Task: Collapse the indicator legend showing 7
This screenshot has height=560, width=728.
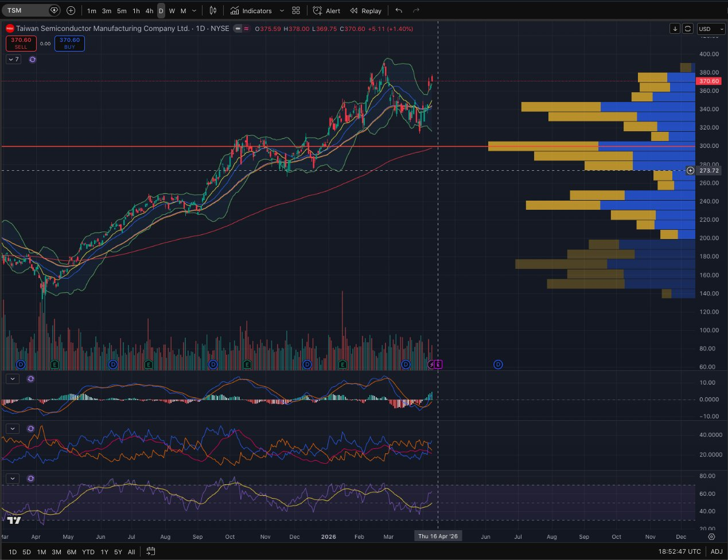Action: click(x=13, y=59)
